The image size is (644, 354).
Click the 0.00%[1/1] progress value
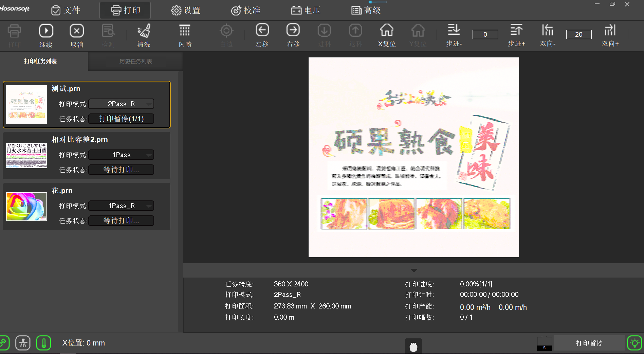(x=476, y=284)
